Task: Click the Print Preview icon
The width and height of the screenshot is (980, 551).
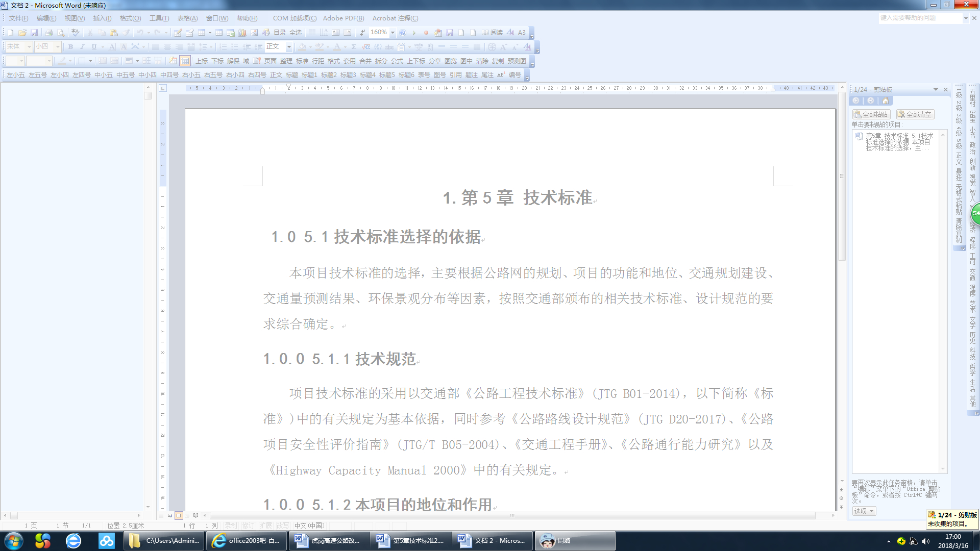Action: coord(61,33)
